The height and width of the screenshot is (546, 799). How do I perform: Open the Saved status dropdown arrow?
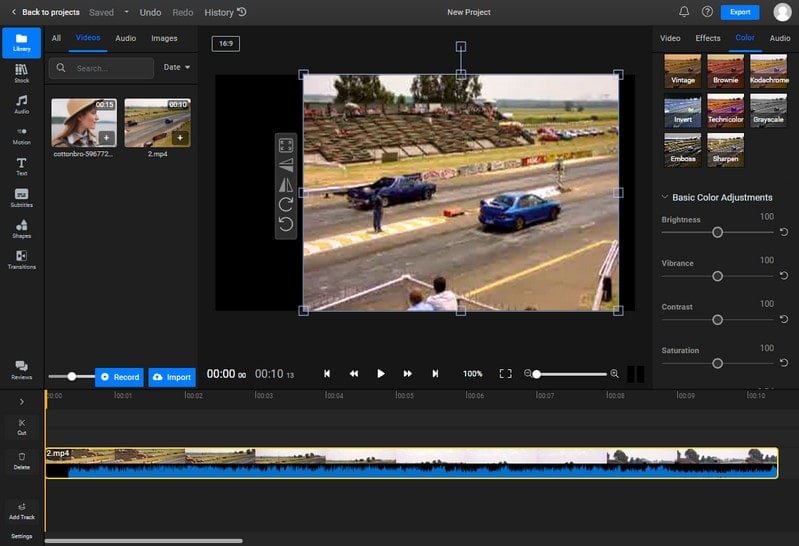(x=126, y=12)
